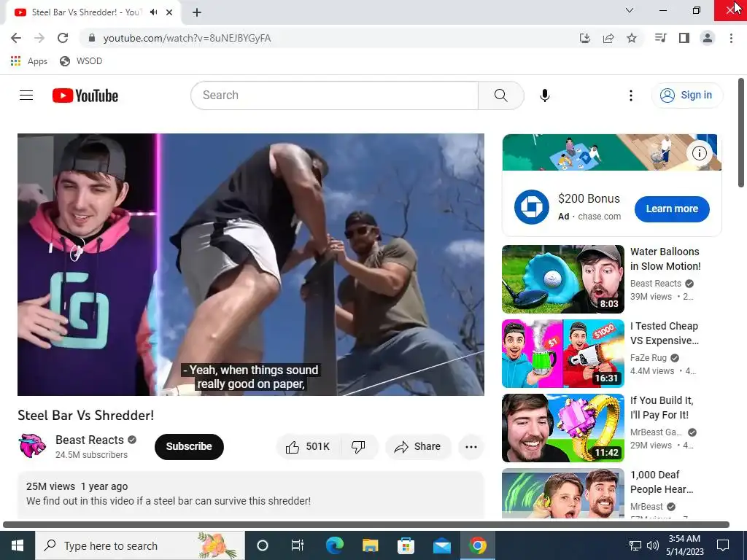This screenshot has width=747, height=560.
Task: Open the Chase logo in ad
Action: pos(532,207)
